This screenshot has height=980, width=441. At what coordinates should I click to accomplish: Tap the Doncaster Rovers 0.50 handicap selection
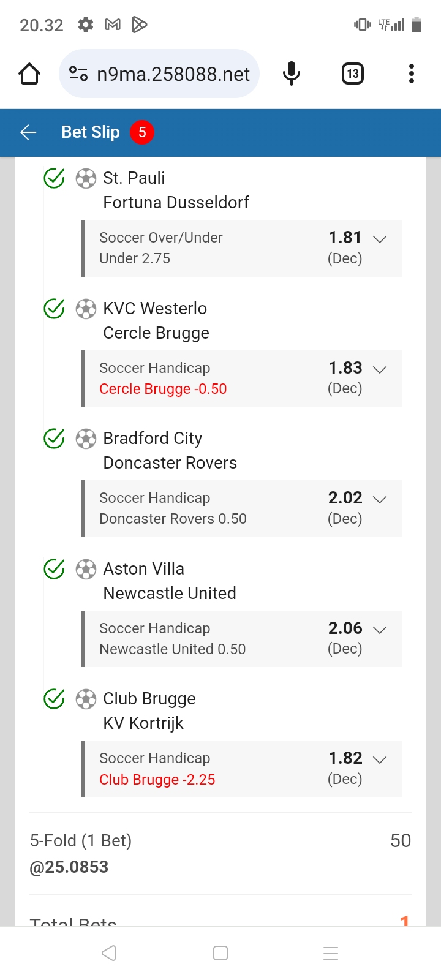(173, 519)
